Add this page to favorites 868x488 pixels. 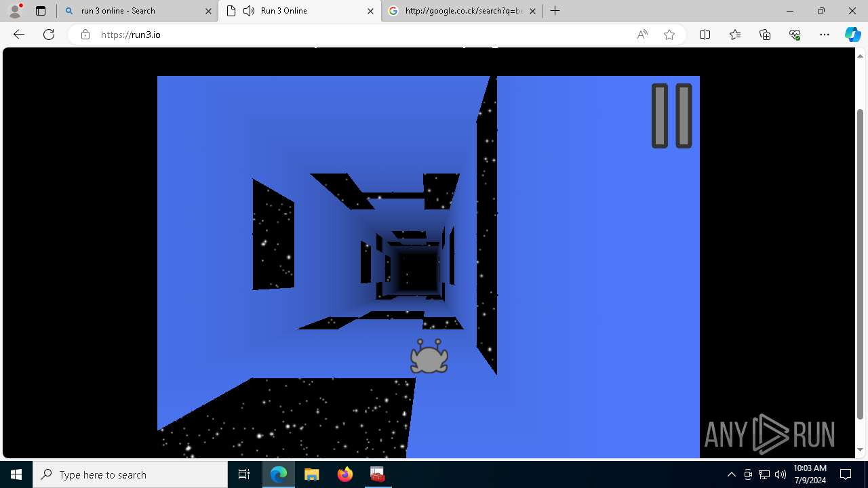(669, 35)
